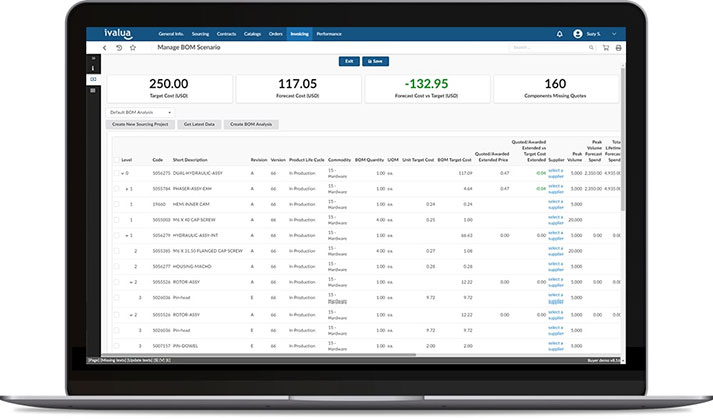
Task: Click the Search input field
Action: coord(550,47)
